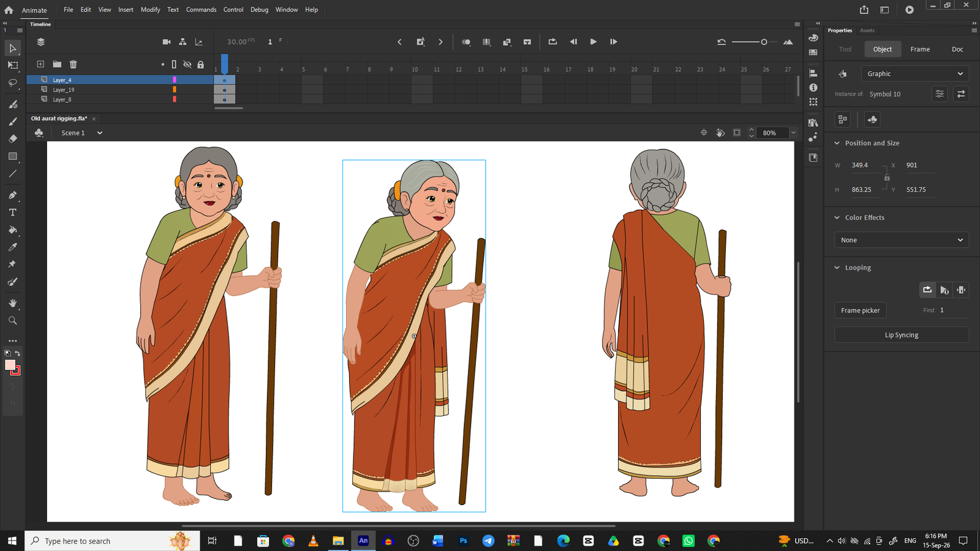Activate the Hand tool

(x=13, y=303)
